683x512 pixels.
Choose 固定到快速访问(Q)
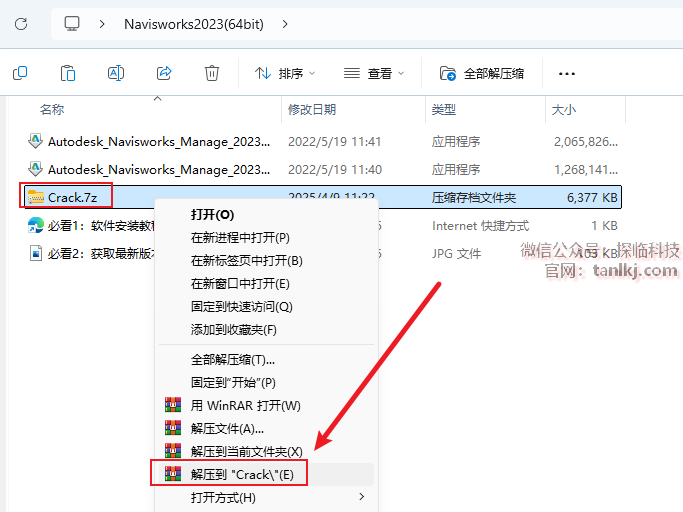242,307
